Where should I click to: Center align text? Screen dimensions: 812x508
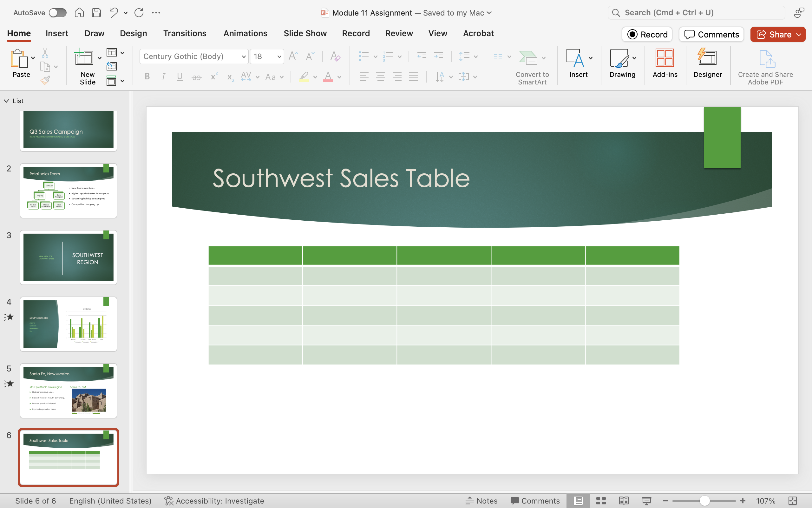(381, 77)
